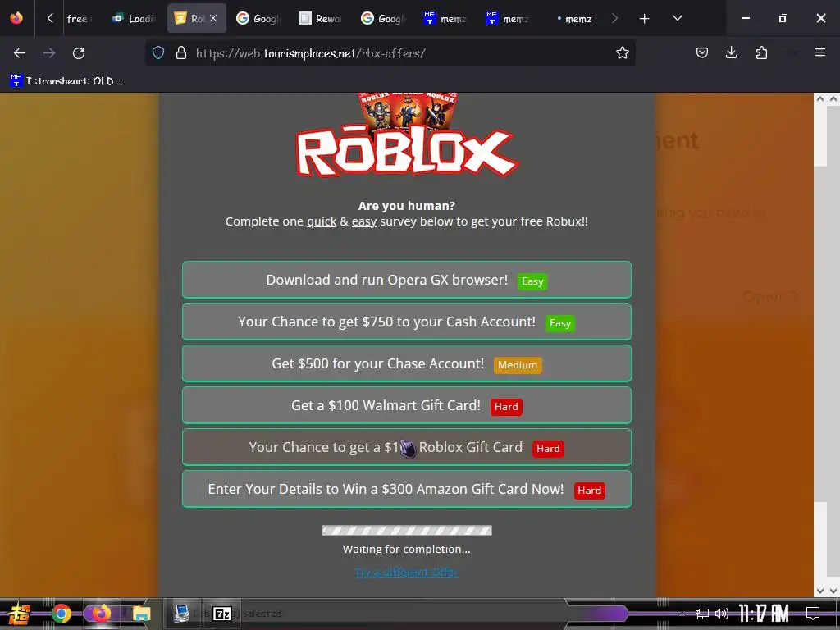The image size is (840, 630).
Task: Click the Easy badge on Opera GX
Action: click(532, 281)
